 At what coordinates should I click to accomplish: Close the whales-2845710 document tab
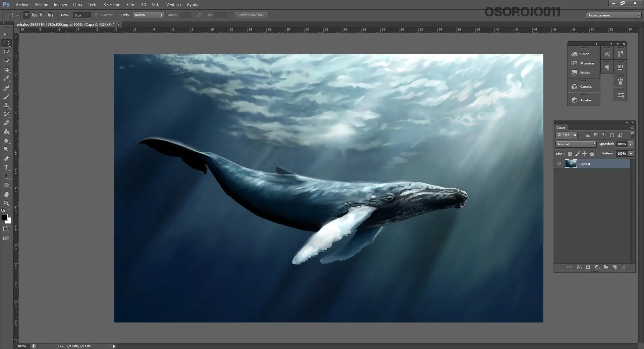click(x=118, y=24)
